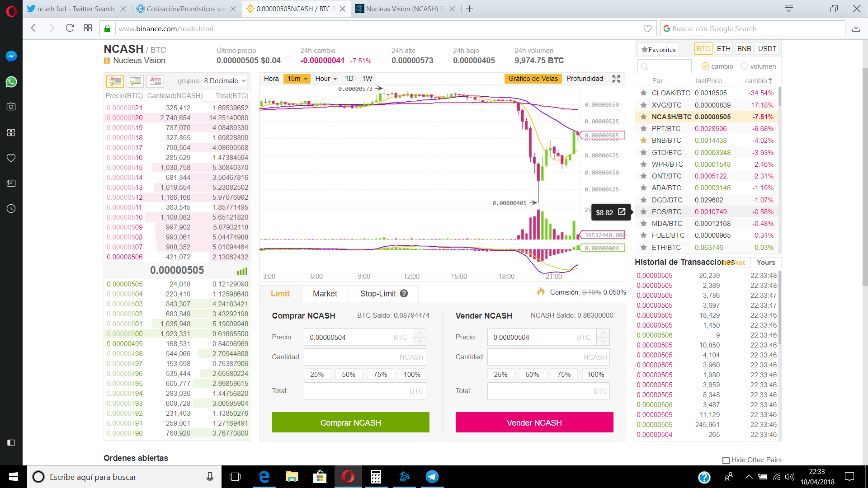Open the Hour interval dropdown
The image size is (868, 488).
[326, 79]
